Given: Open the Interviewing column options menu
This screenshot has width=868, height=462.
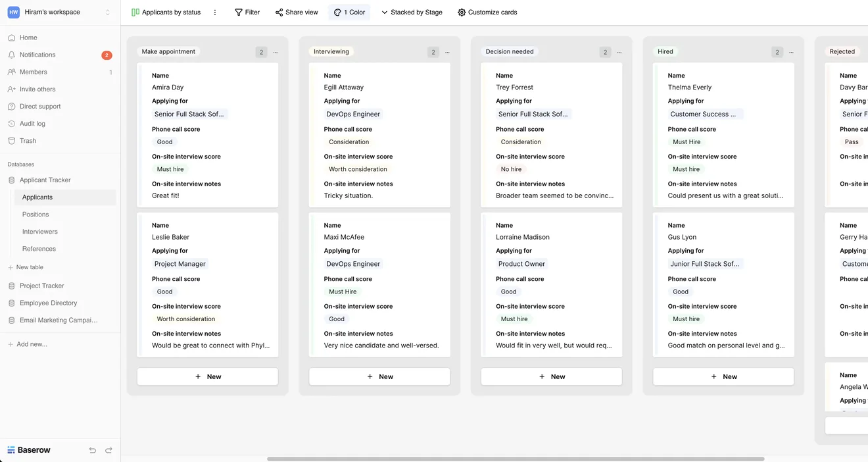Looking at the screenshot, I should [x=447, y=52].
